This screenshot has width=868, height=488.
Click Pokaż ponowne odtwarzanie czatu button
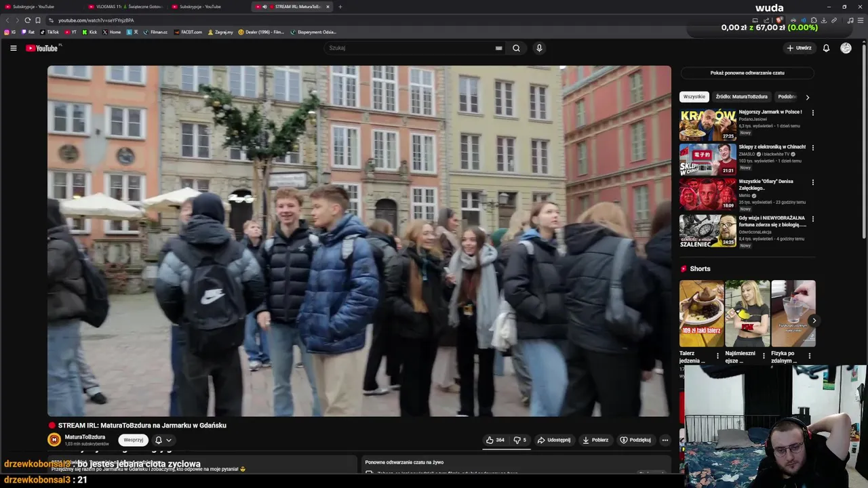tap(747, 73)
